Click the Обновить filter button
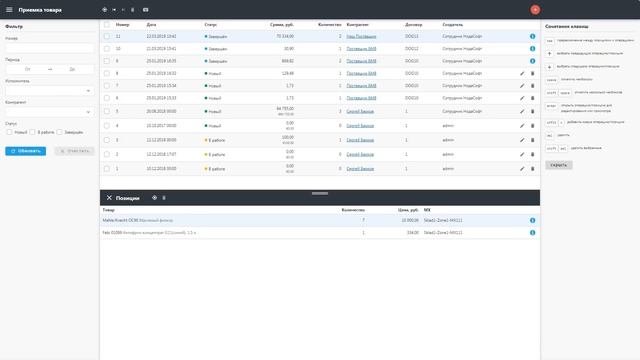The image size is (640, 360). [26, 151]
